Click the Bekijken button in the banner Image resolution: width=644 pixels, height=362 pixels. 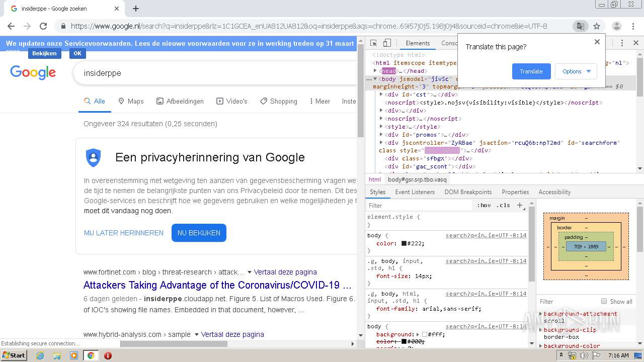pyautogui.click(x=44, y=53)
